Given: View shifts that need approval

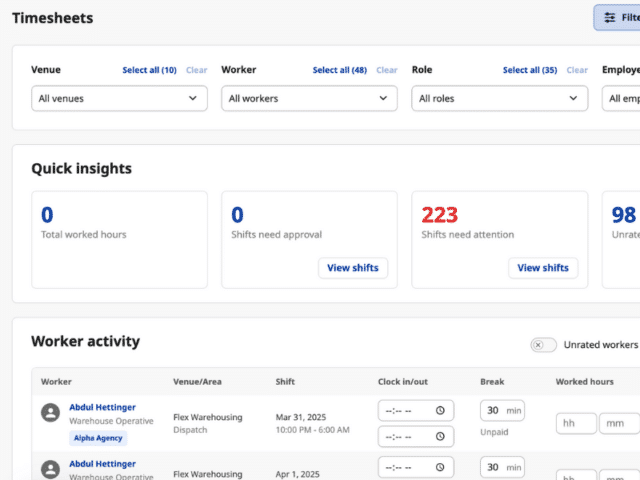Looking at the screenshot, I should point(353,268).
